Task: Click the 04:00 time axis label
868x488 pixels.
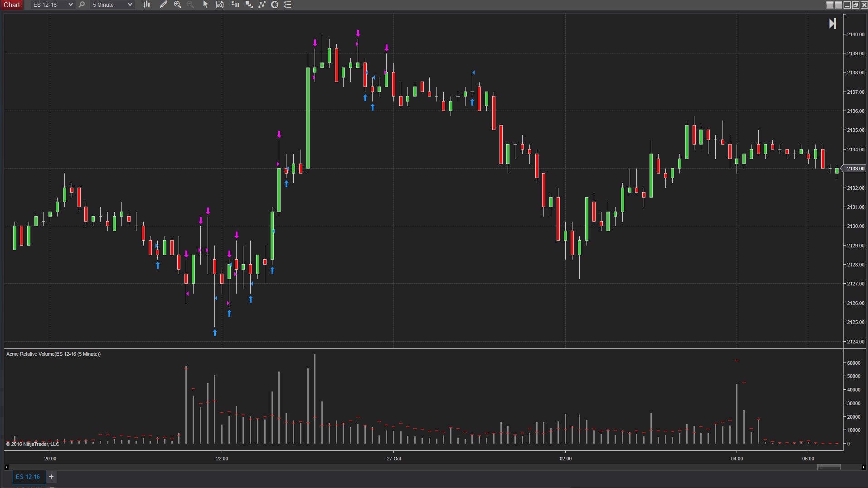Action: 737,459
